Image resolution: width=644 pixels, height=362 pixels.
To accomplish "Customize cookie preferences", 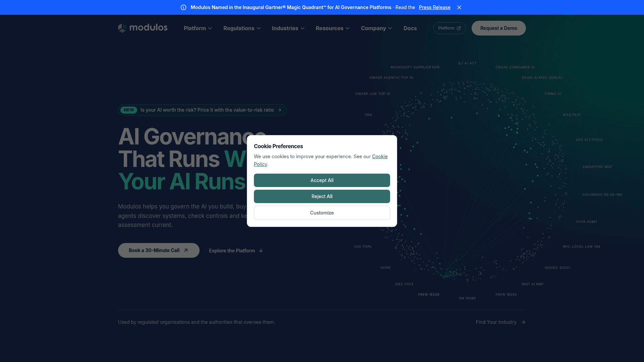I will [x=322, y=213].
